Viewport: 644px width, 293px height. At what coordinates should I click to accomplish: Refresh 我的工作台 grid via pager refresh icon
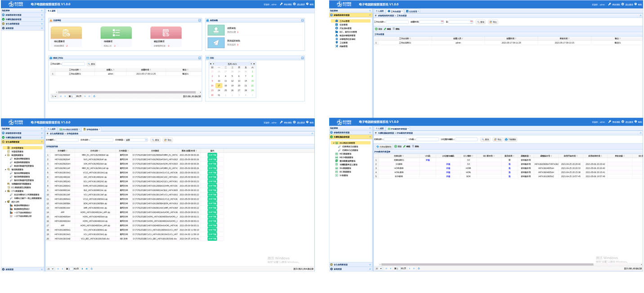click(94, 96)
